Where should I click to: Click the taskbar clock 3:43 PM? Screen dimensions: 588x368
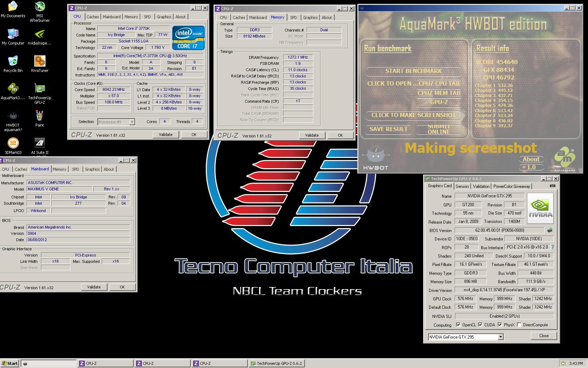click(x=576, y=363)
